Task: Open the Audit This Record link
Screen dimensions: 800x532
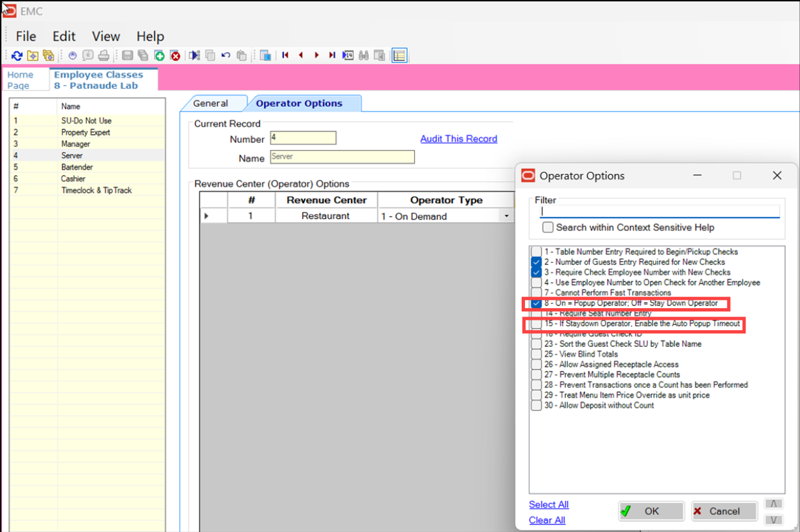Action: click(x=459, y=139)
